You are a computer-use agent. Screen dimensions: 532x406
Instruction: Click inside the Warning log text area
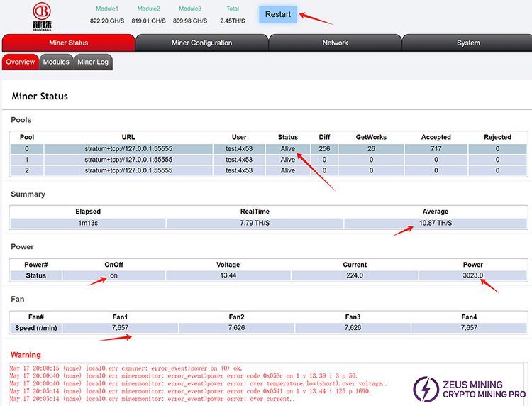213,383
